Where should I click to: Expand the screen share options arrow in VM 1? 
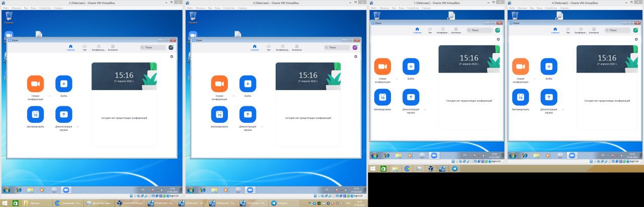[x=425, y=109]
